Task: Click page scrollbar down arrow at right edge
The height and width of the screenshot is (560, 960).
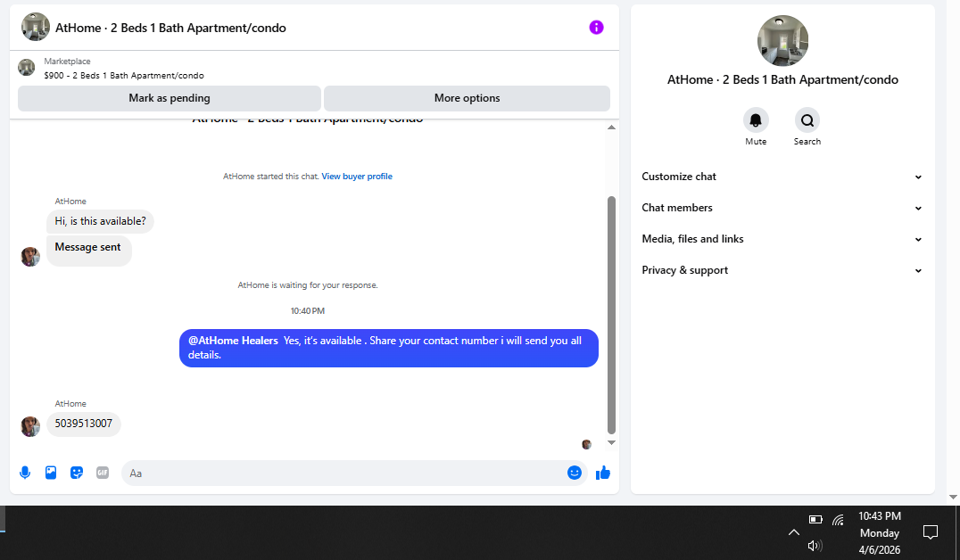Action: pos(953,497)
